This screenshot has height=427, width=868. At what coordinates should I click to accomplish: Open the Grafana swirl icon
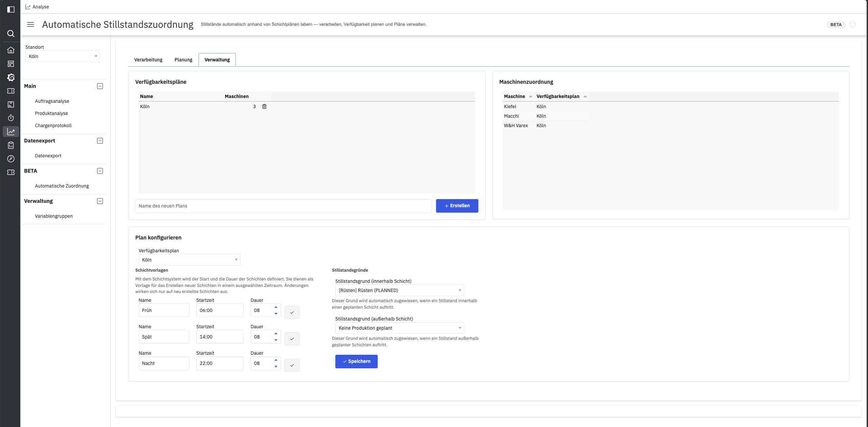coord(11,77)
